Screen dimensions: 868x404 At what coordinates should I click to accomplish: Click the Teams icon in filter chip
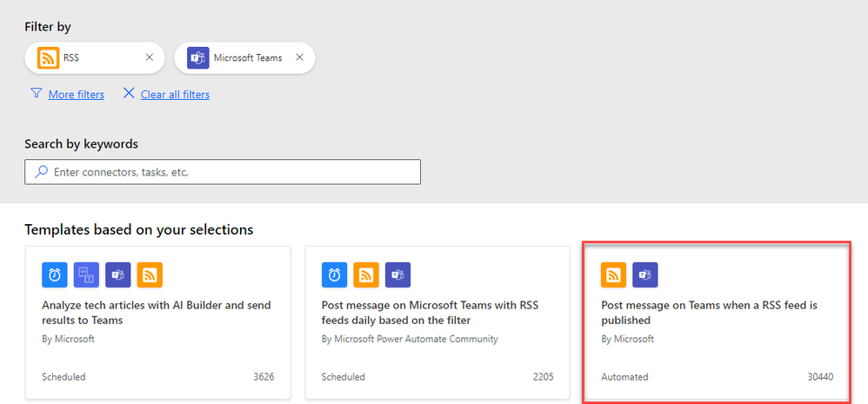coord(198,57)
